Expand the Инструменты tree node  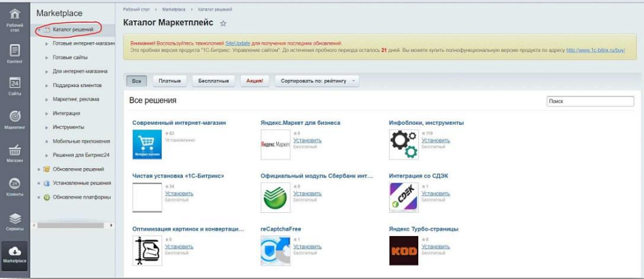click(x=47, y=127)
